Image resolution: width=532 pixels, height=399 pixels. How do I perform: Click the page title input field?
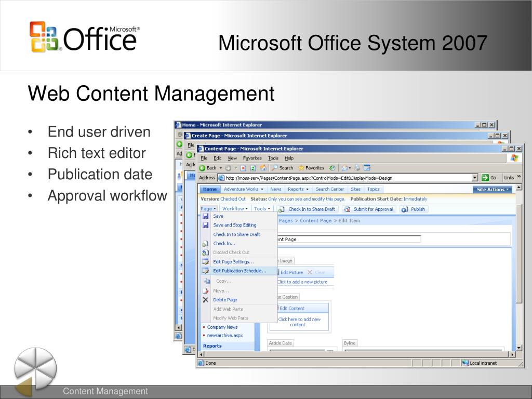pyautogui.click(x=349, y=239)
